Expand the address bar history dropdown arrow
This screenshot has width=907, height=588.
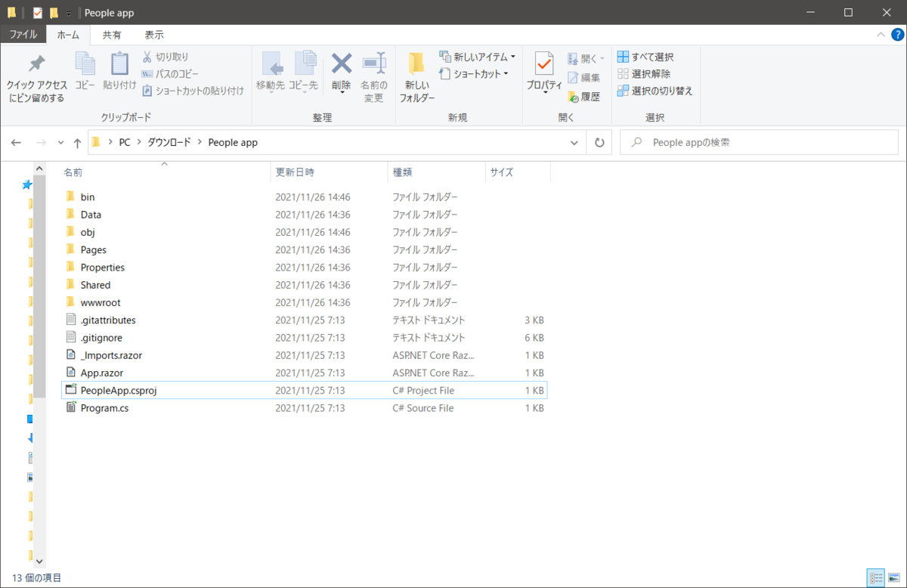point(574,142)
